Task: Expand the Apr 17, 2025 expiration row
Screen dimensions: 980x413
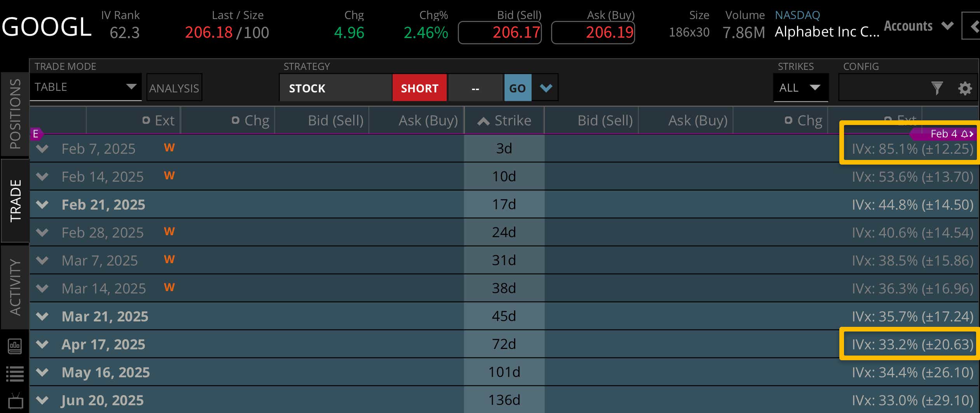Action: [42, 344]
